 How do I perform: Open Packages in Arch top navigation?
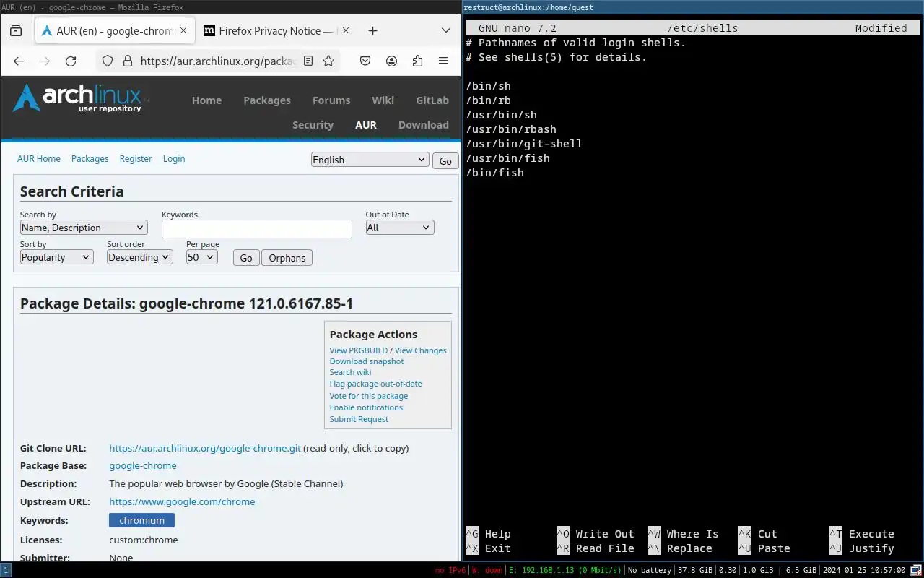tap(267, 100)
